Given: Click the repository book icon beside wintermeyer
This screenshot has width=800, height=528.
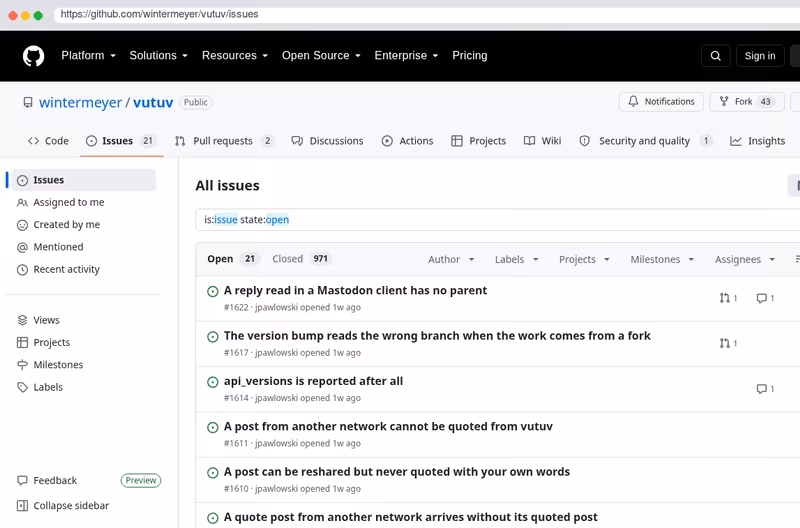Looking at the screenshot, I should pyautogui.click(x=28, y=103).
